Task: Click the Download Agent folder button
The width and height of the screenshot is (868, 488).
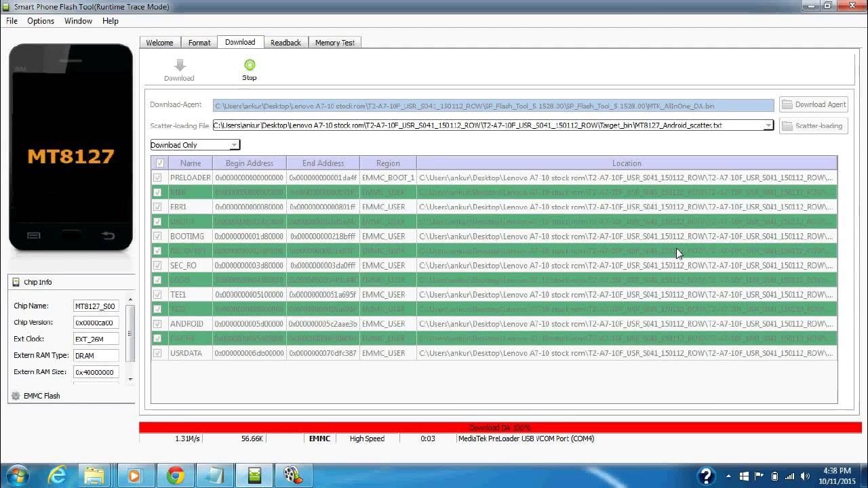Action: pyautogui.click(x=814, y=104)
